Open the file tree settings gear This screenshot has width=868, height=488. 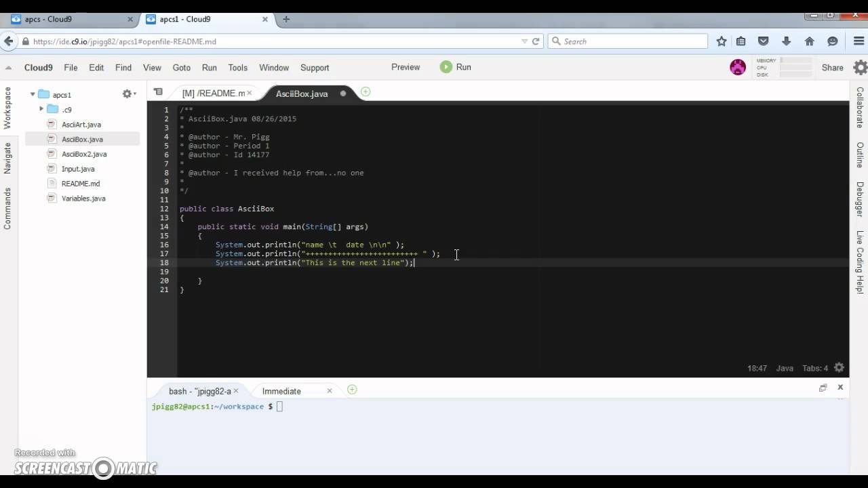coord(128,94)
